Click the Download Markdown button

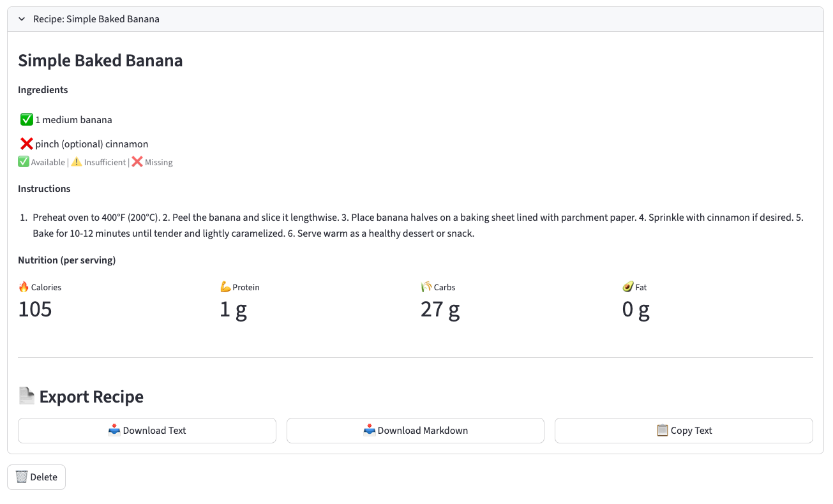(416, 431)
